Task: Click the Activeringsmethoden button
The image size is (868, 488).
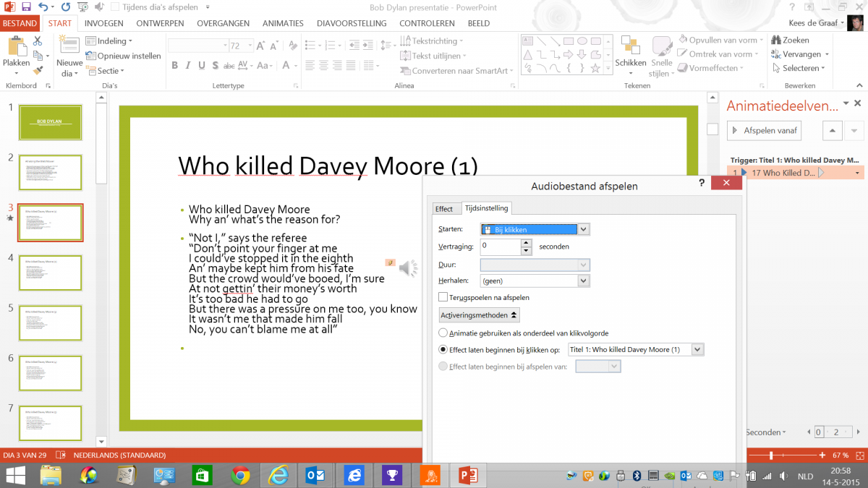Action: coord(480,315)
